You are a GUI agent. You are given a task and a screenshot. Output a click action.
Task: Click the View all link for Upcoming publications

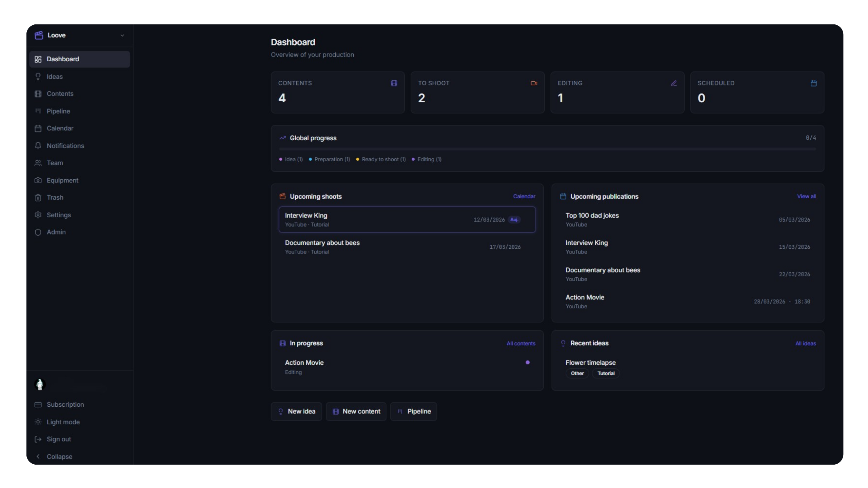coord(806,196)
